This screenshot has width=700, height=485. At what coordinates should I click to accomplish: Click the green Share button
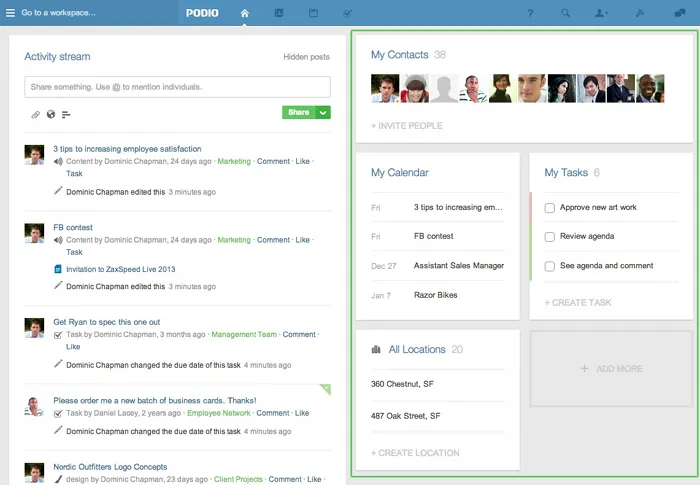(299, 113)
